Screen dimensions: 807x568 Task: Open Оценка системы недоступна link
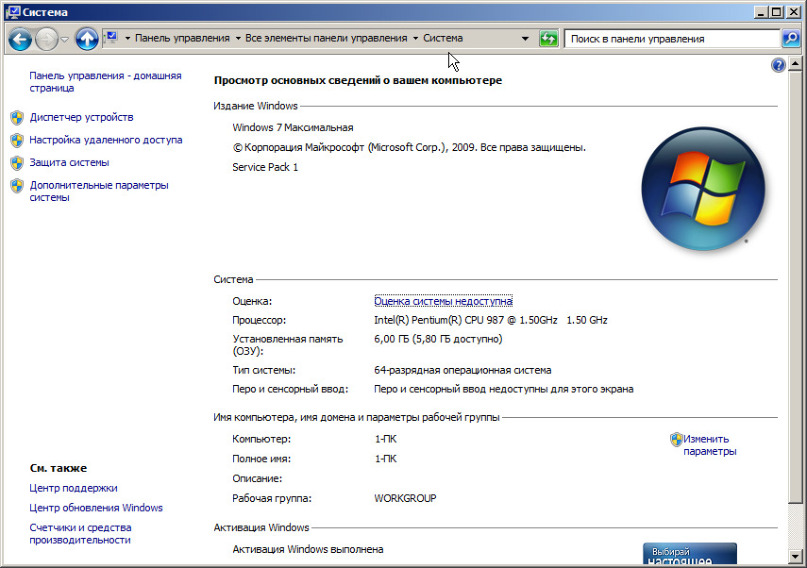[443, 301]
